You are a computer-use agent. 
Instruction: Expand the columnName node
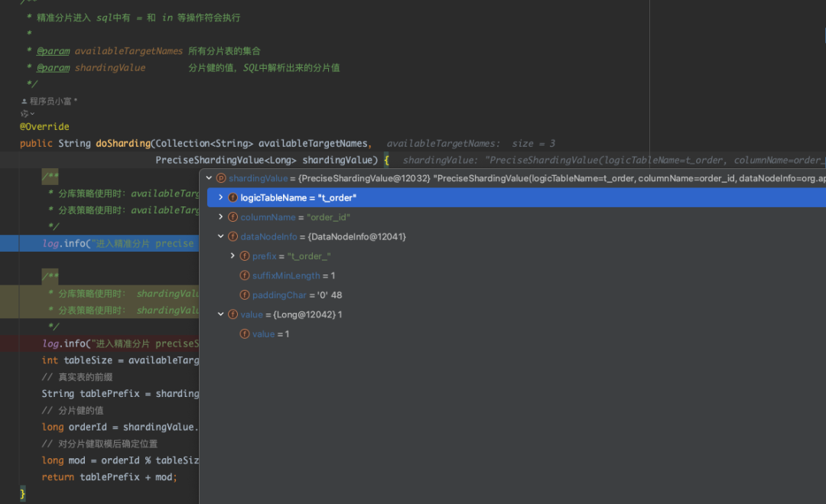(221, 217)
